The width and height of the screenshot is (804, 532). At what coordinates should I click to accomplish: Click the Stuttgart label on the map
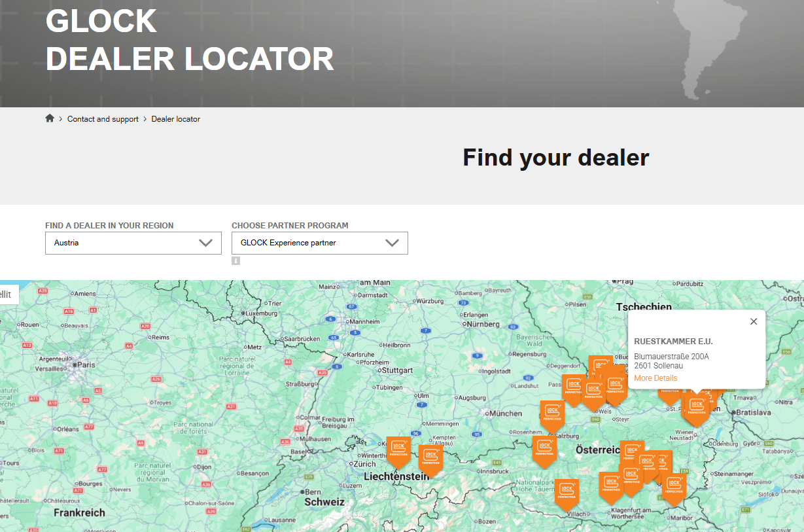pos(397,370)
